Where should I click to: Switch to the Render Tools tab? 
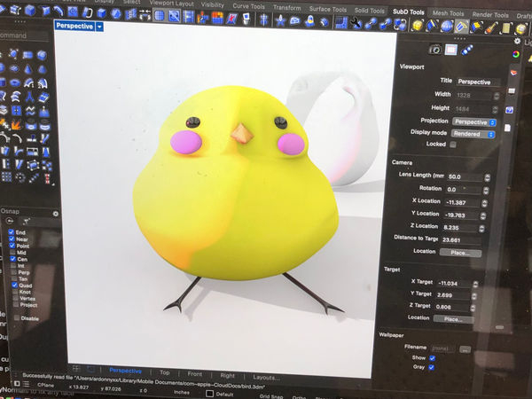(490, 14)
